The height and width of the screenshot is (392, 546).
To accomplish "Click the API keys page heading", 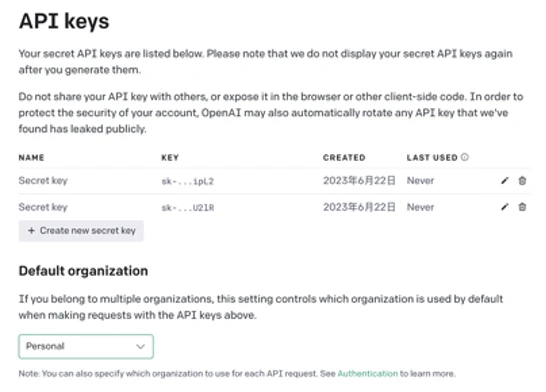I will pyautogui.click(x=64, y=22).
